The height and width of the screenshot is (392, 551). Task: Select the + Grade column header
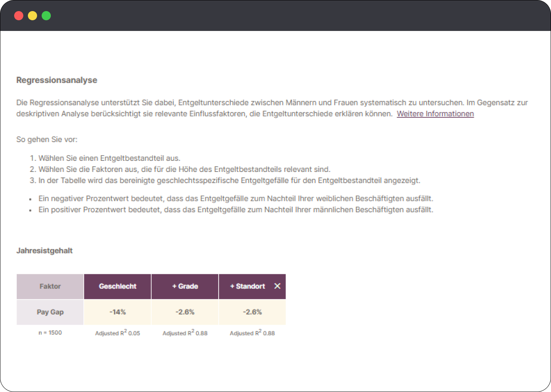point(185,286)
